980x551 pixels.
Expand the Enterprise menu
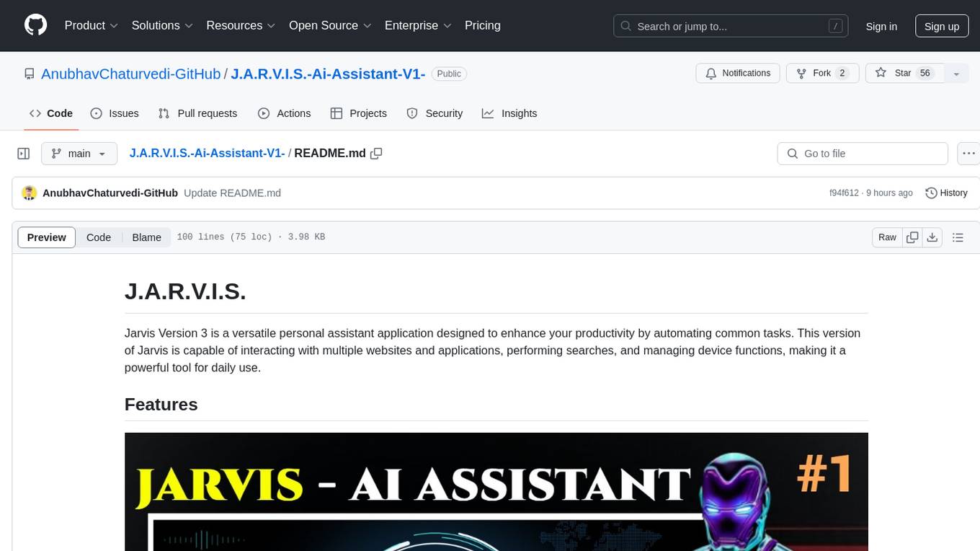point(418,25)
